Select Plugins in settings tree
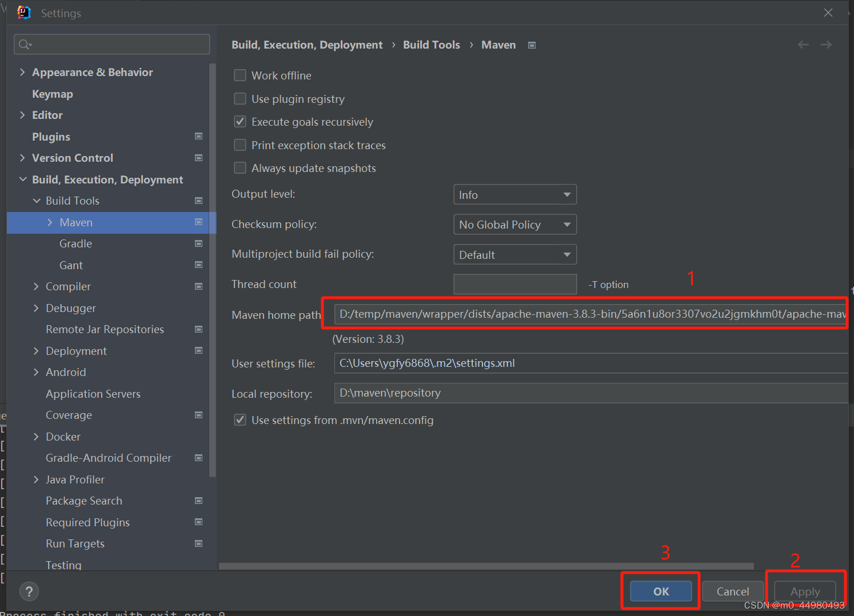854x616 pixels. [51, 137]
